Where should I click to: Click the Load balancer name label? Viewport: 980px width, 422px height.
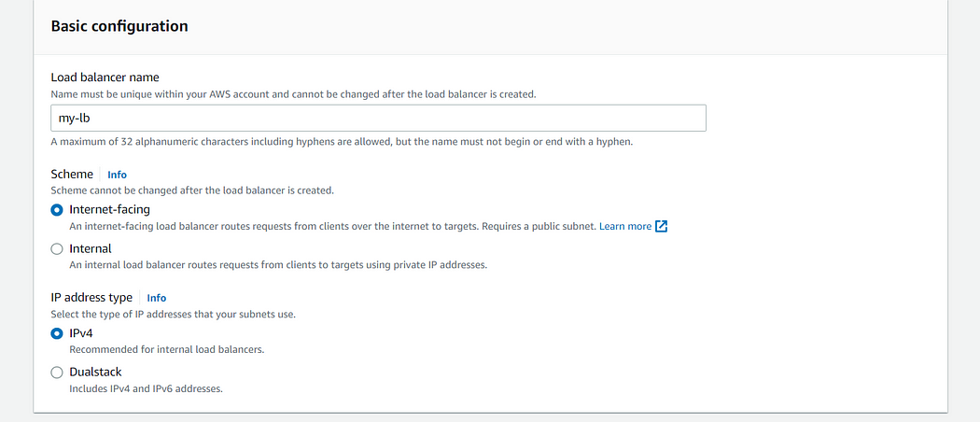[x=105, y=77]
